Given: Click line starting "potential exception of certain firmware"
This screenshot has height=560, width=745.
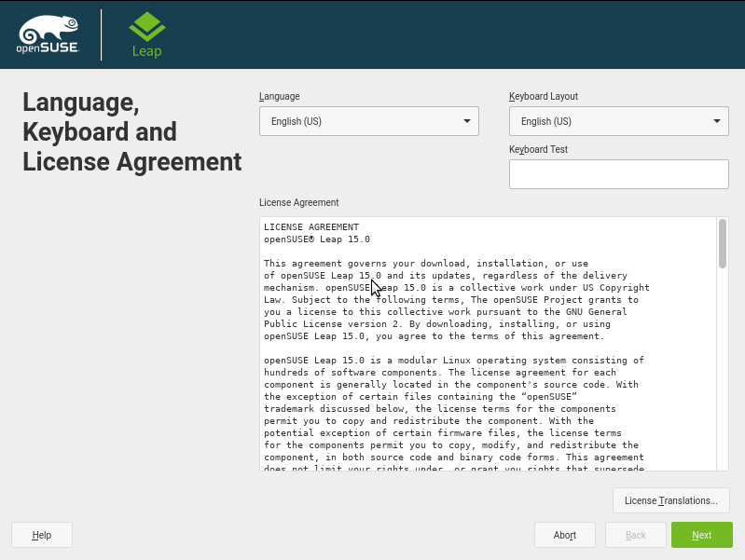Looking at the screenshot, I should pyautogui.click(x=442, y=433).
